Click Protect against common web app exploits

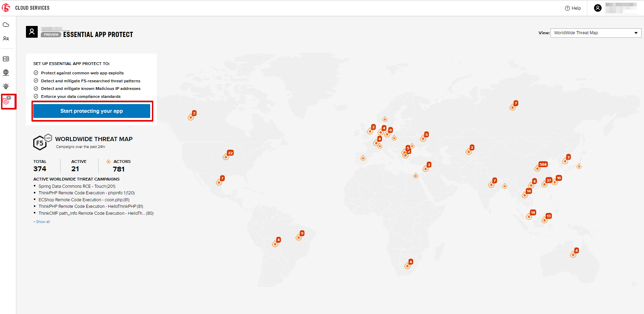[x=82, y=73]
